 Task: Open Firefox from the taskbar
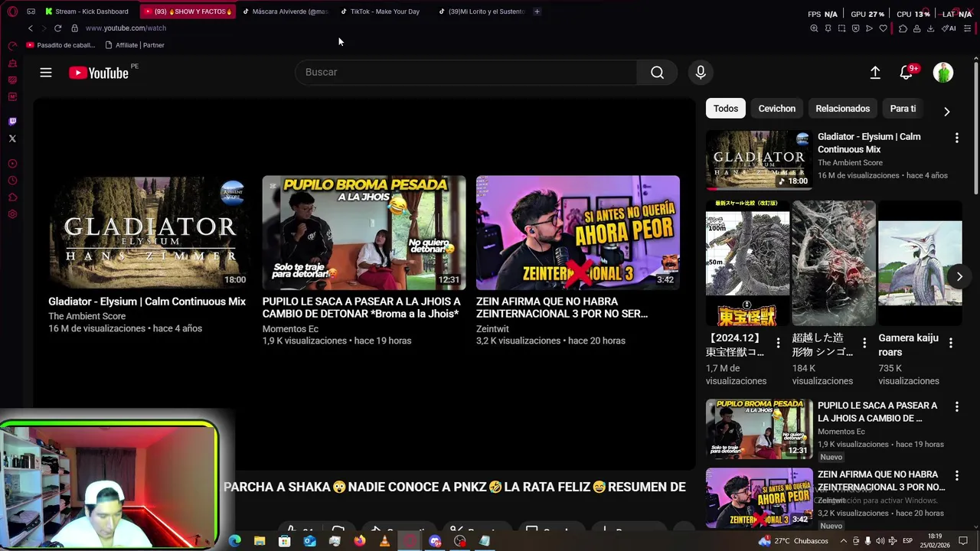360,541
